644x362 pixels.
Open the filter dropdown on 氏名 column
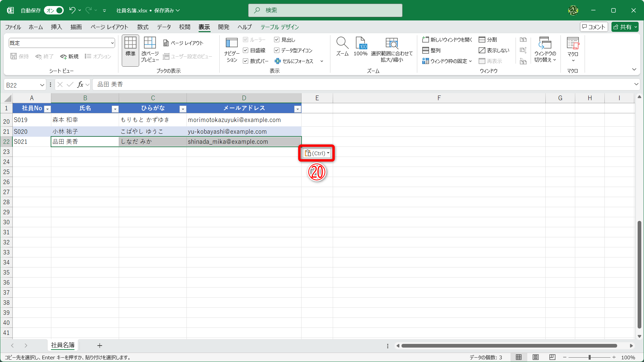[x=115, y=109]
